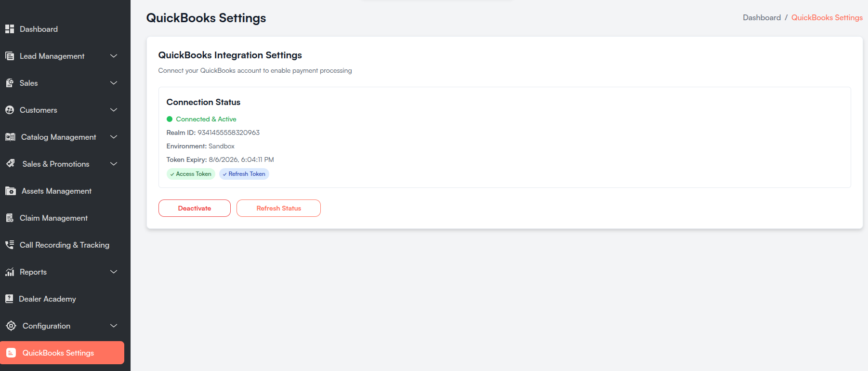Expand the Sales & Promotions chevron
The image size is (868, 371).
tap(114, 164)
